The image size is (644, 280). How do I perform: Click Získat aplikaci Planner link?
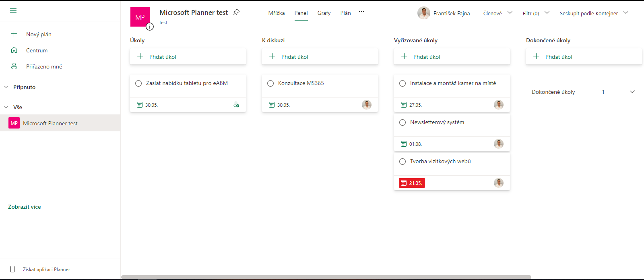(46, 270)
